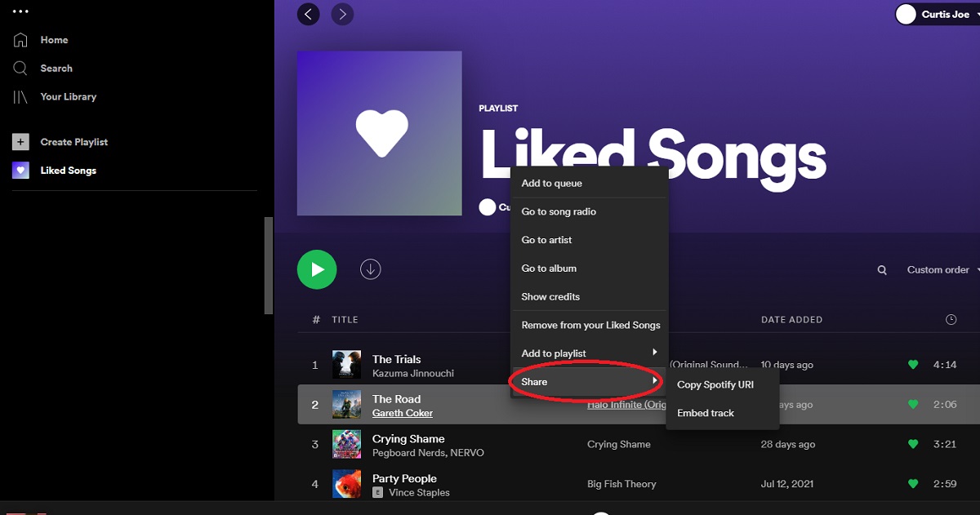This screenshot has width=980, height=515.
Task: Click the 10 days ago date cell
Action: tap(787, 365)
